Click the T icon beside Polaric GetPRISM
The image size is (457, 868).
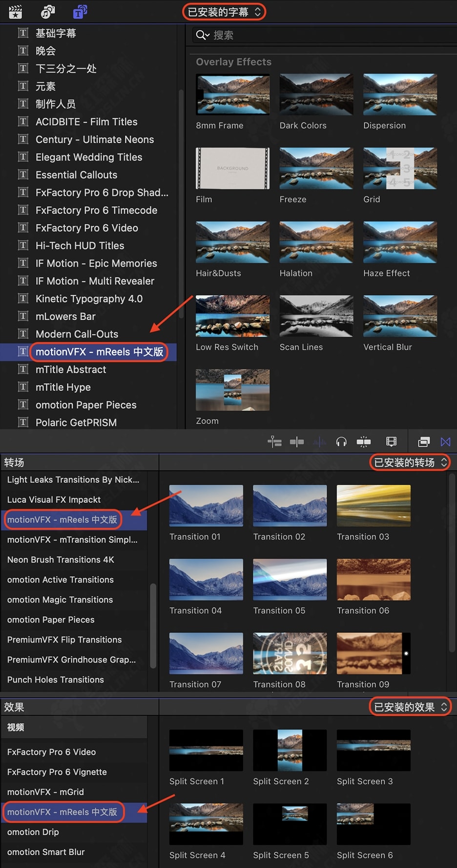23,422
